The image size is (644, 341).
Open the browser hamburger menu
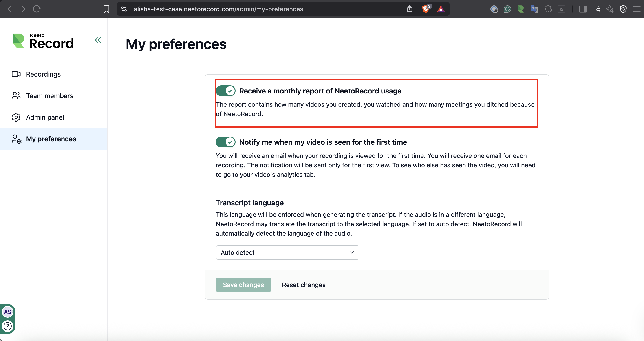pyautogui.click(x=637, y=9)
